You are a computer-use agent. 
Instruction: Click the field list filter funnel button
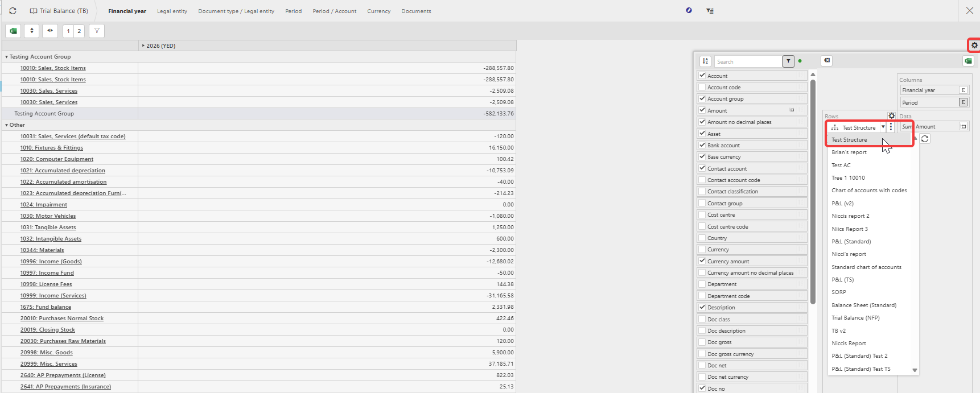click(x=788, y=61)
